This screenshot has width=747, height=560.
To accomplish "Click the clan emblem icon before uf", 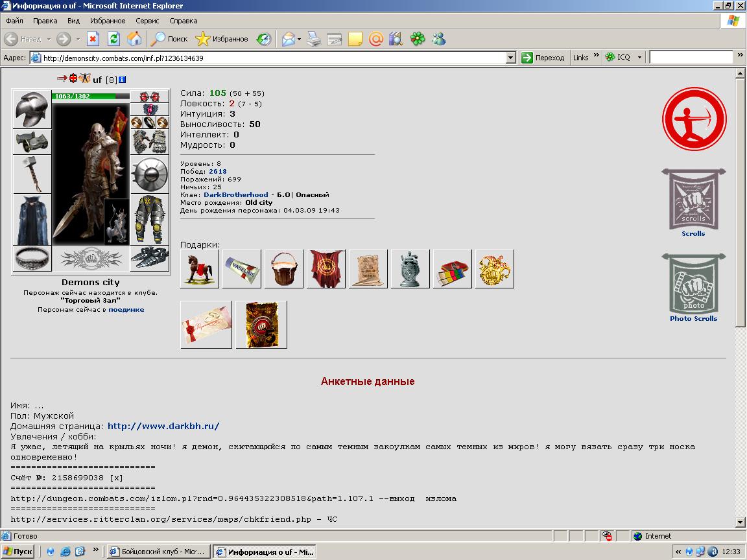I will click(85, 78).
